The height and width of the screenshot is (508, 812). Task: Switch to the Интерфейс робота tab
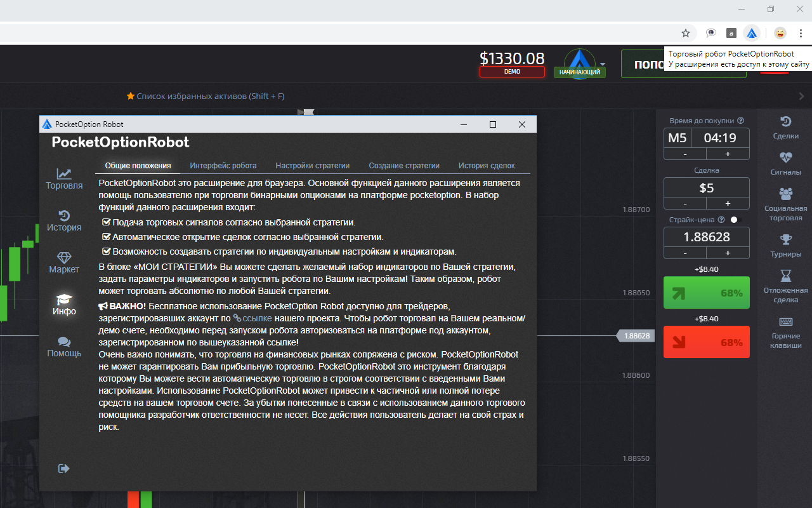(223, 166)
